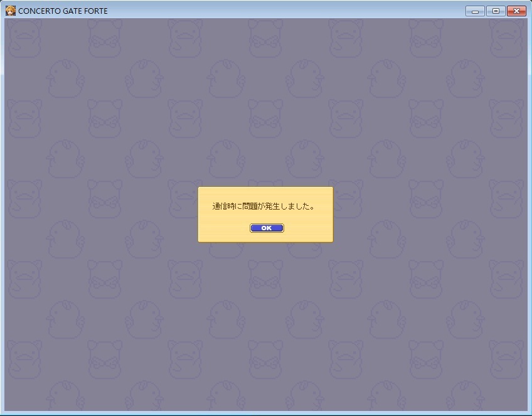This screenshot has width=532, height=416.
Task: Click the CONCERTO GATE FORTE title bar icon
Action: [11, 11]
